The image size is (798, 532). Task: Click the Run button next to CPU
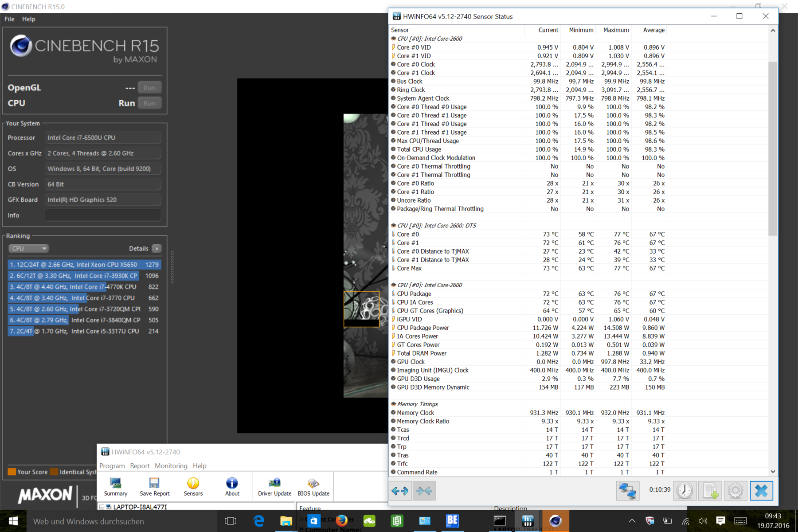149,103
